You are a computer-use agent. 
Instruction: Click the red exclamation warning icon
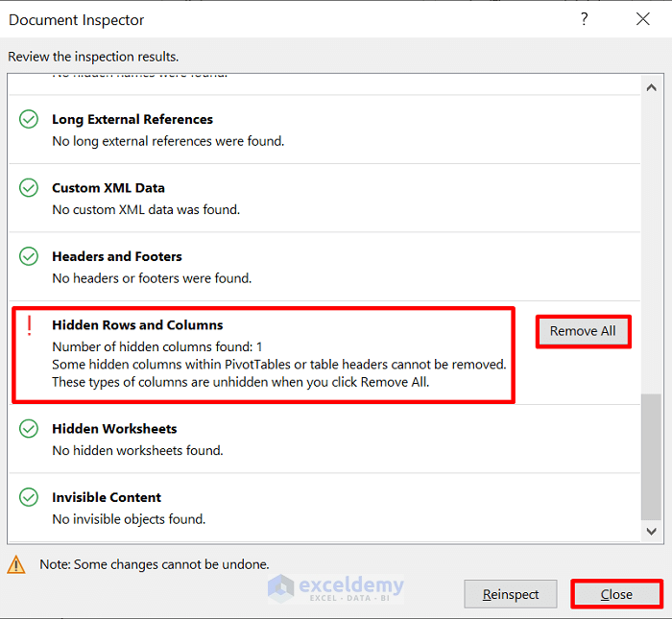pyautogui.click(x=30, y=325)
